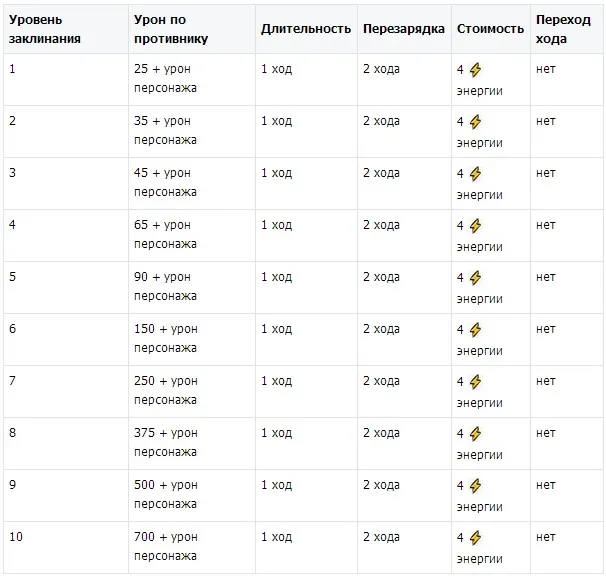This screenshot has height=577, width=606.
Task: Click the lightning icon in level 9 row
Action: click(475, 486)
